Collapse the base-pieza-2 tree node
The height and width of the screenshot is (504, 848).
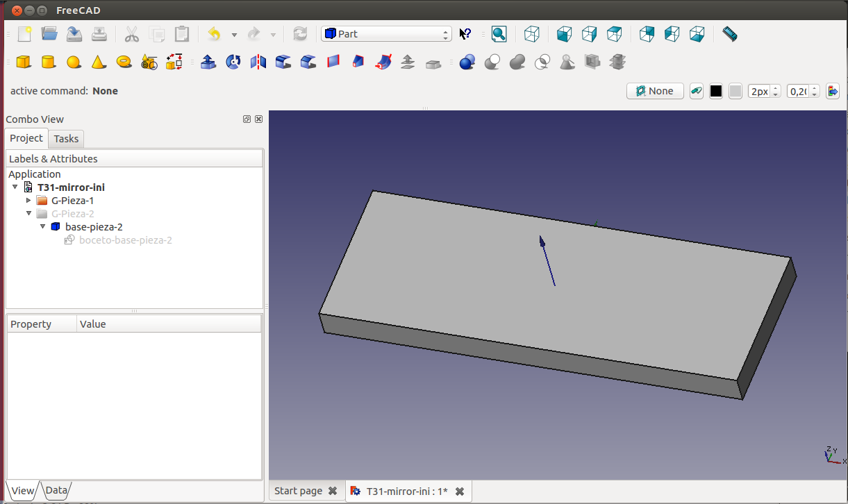42,227
